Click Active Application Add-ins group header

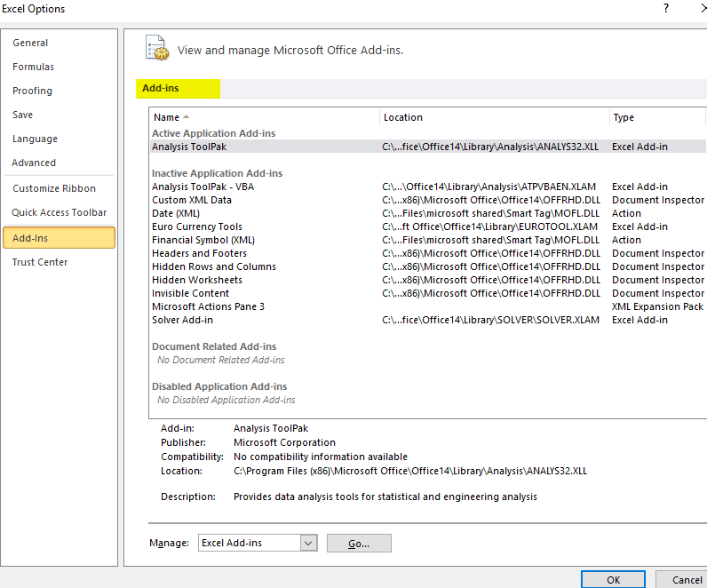[214, 133]
